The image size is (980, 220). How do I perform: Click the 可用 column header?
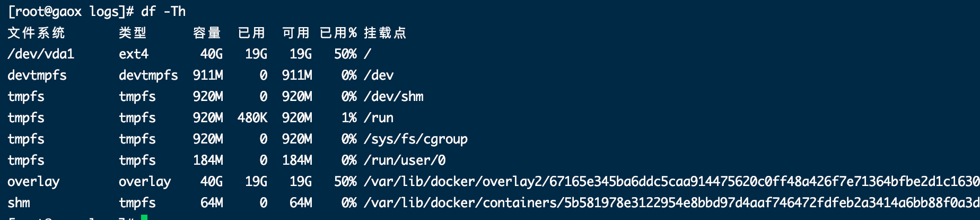click(x=296, y=33)
